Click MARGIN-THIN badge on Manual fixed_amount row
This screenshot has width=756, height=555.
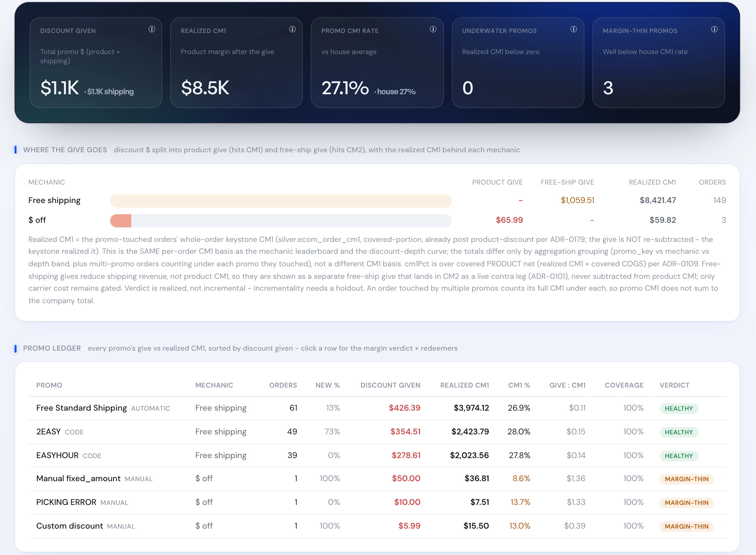pos(686,479)
